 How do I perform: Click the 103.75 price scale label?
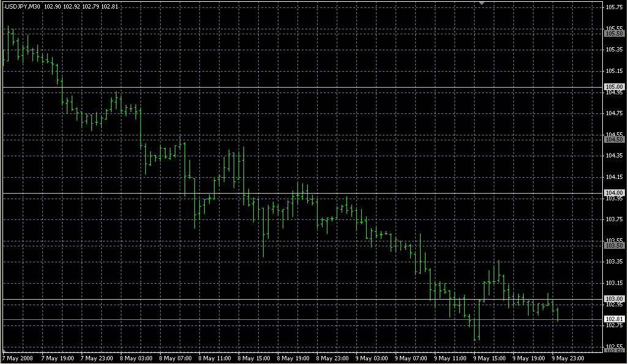click(x=614, y=219)
